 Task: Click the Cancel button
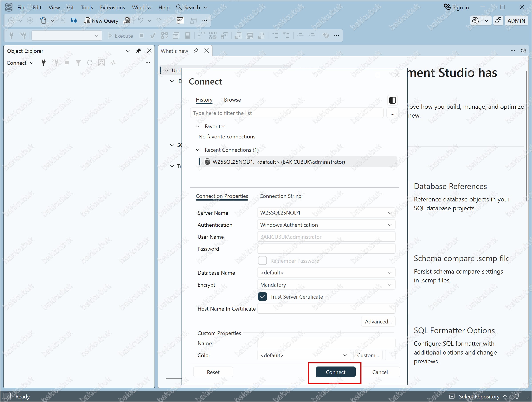click(x=380, y=372)
